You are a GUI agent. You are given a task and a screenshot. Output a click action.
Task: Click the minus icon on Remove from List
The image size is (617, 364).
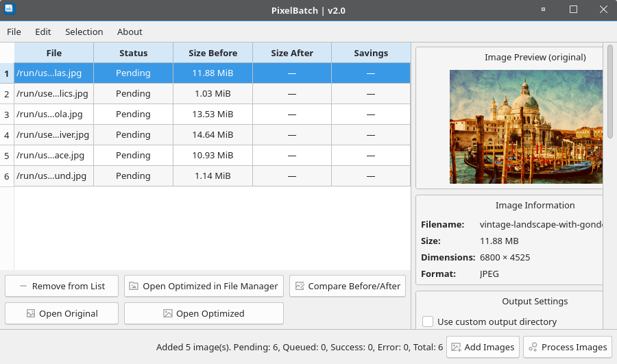click(23, 286)
